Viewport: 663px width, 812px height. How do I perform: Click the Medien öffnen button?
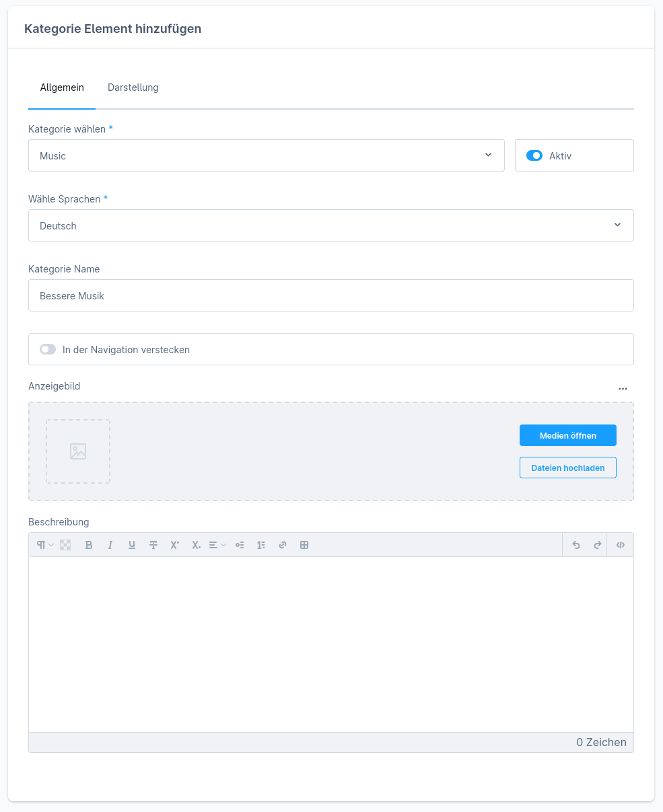[x=568, y=435]
